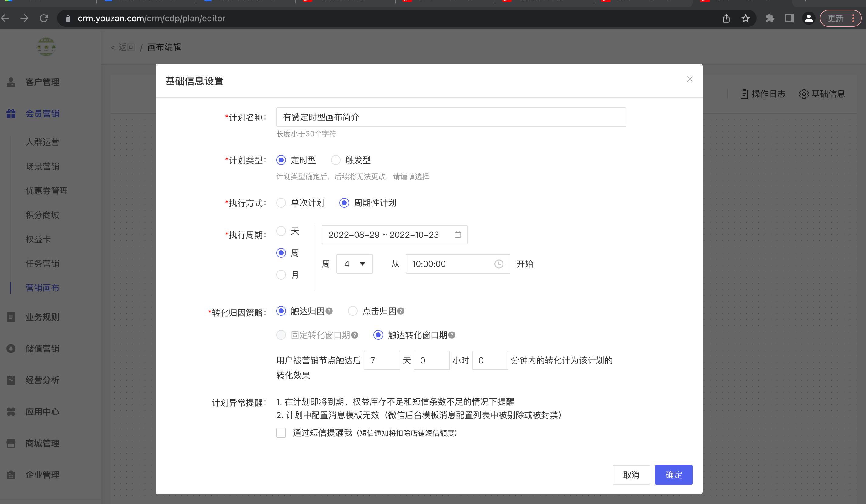
Task: Click help icon next to 固定转化窗口期
Action: tap(355, 335)
